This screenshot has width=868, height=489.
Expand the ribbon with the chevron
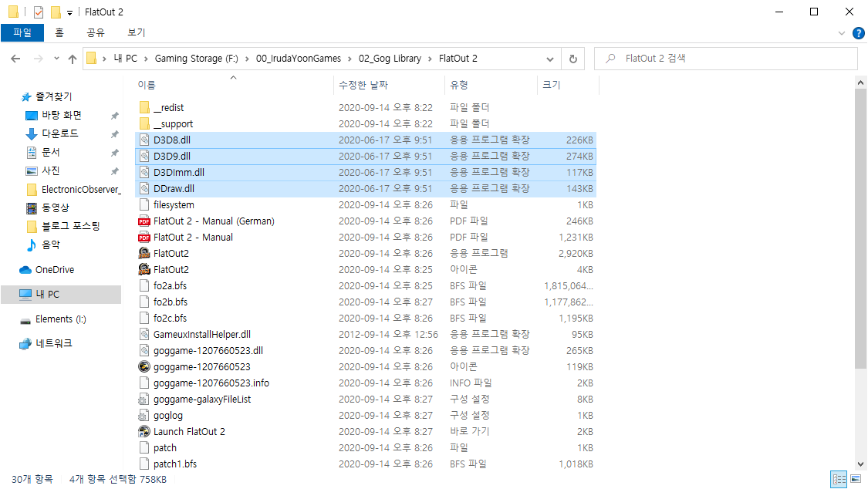click(842, 33)
